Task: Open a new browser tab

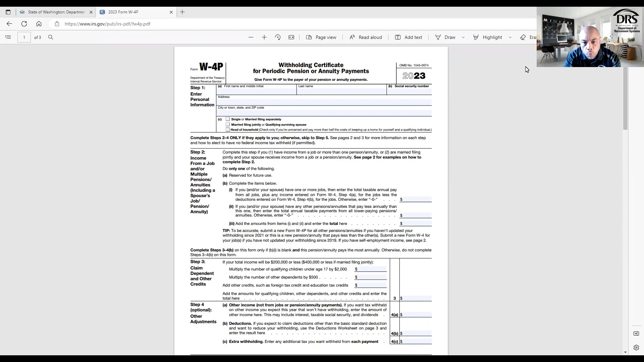Action: (x=182, y=12)
